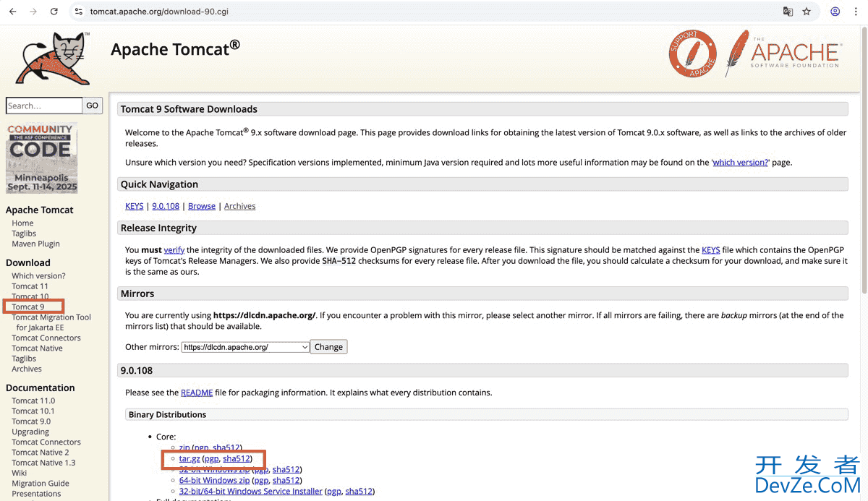Image resolution: width=868 pixels, height=501 pixels.
Task: Open Tomcat 9 in Download sidebar
Action: [x=27, y=307]
